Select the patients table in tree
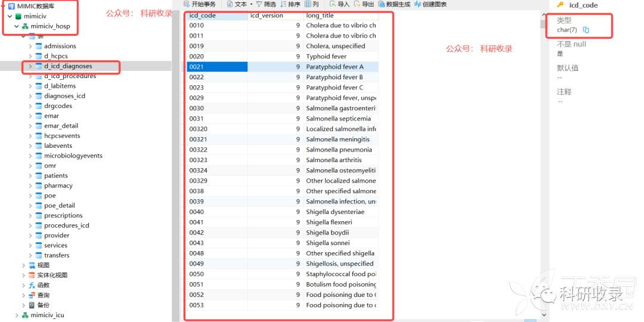 (55, 175)
